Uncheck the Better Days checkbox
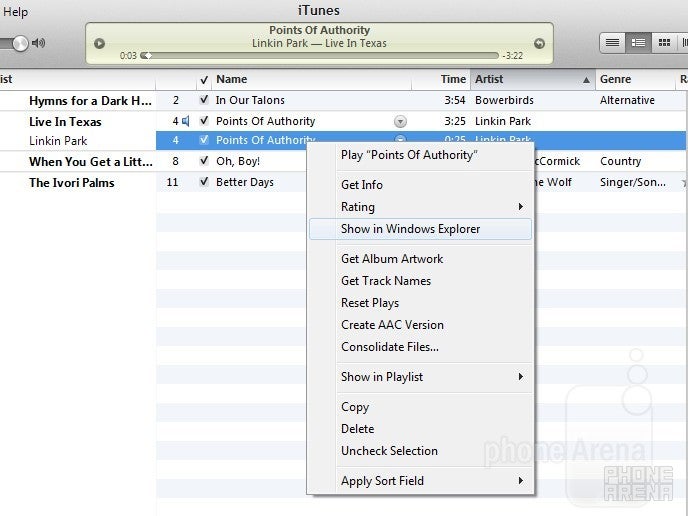The width and height of the screenshot is (688, 516). click(x=204, y=181)
